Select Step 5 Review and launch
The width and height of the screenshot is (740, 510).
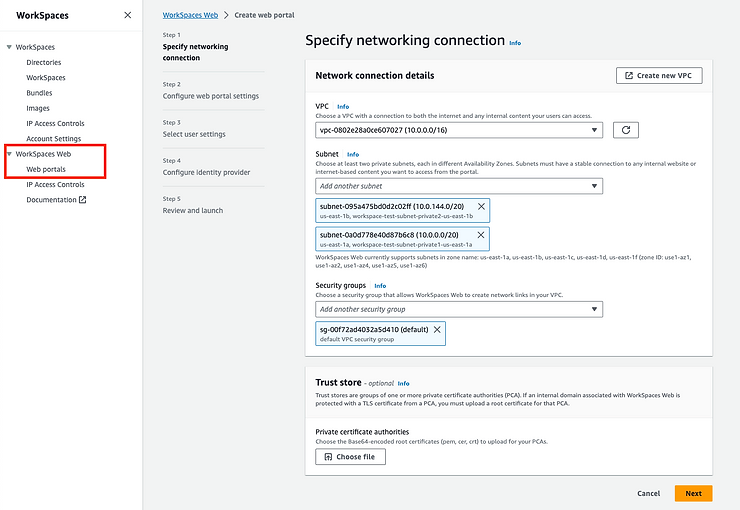[193, 210]
